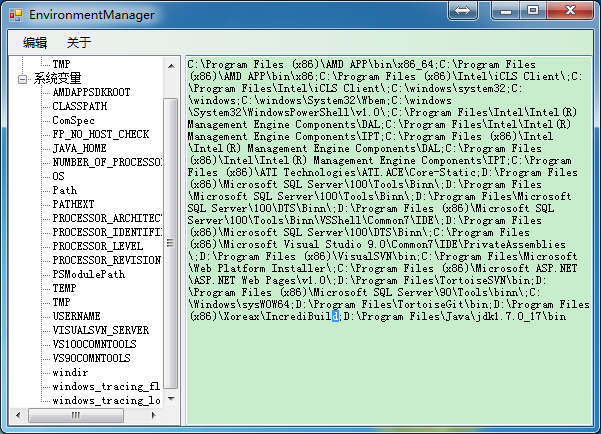
Task: Select USERNAME variable
Action: (77, 316)
